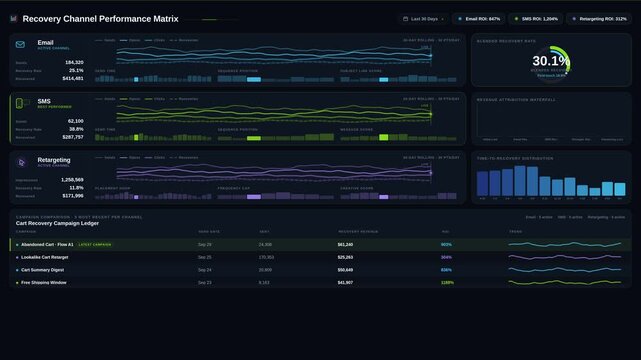Toggle the Clicks legend in Retargeting chart
Screen dimensions: 641x360
pos(155,157)
